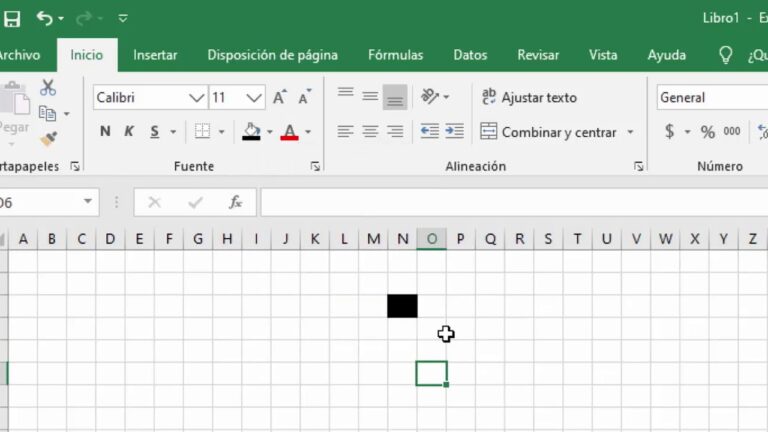The image size is (768, 432).
Task: Customize the Quick Access Toolbar
Action: [x=123, y=19]
